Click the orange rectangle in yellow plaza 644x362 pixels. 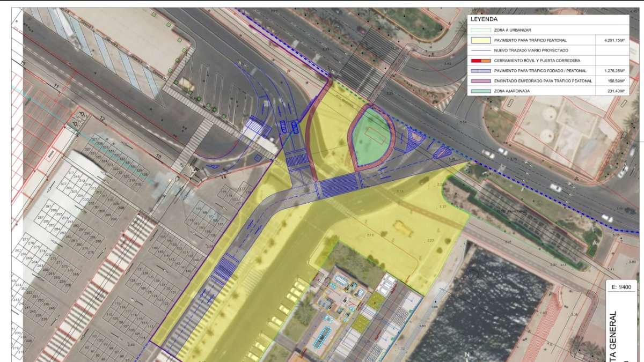coord(402,228)
